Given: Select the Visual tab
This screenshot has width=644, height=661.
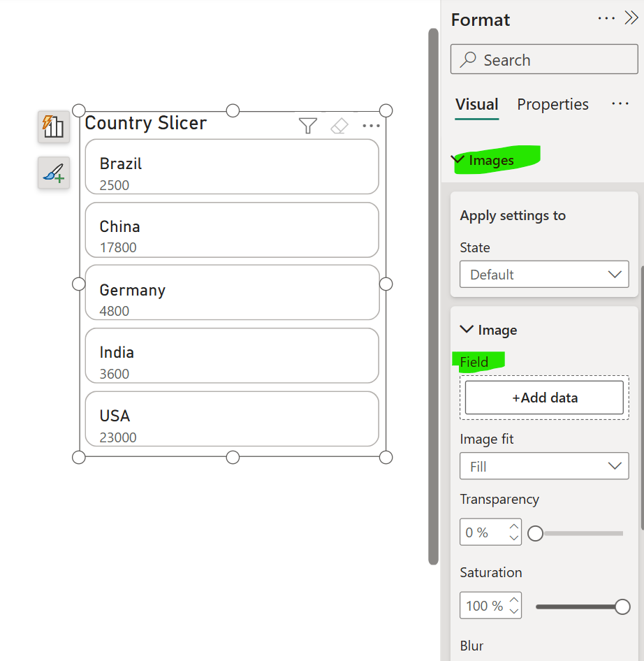Looking at the screenshot, I should (476, 104).
